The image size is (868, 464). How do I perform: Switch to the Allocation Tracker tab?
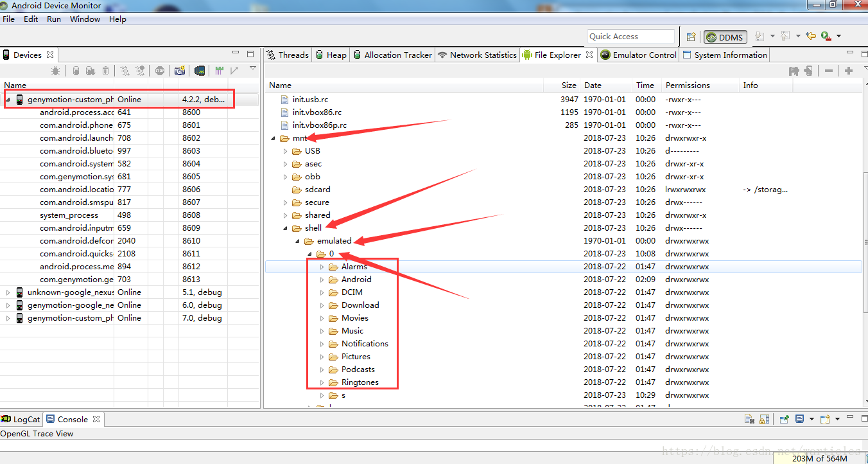point(392,55)
